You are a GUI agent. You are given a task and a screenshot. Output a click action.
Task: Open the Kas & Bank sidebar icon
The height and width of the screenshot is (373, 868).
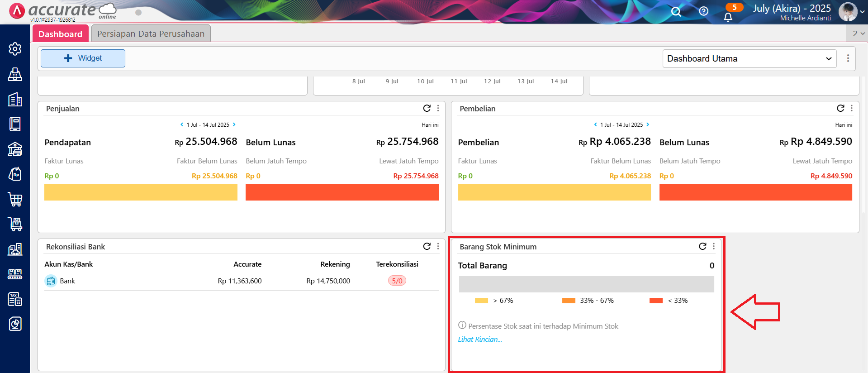tap(15, 149)
